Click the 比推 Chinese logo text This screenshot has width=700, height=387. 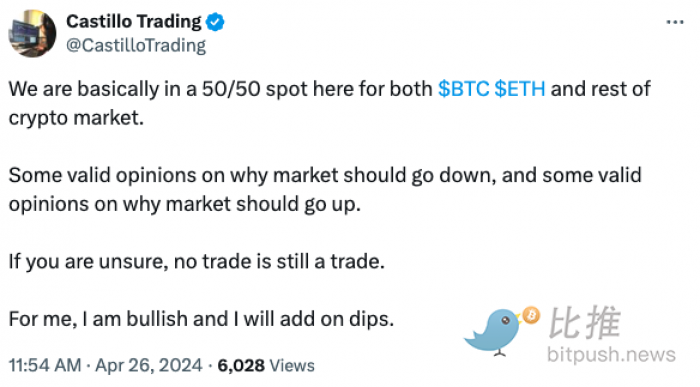click(x=584, y=323)
